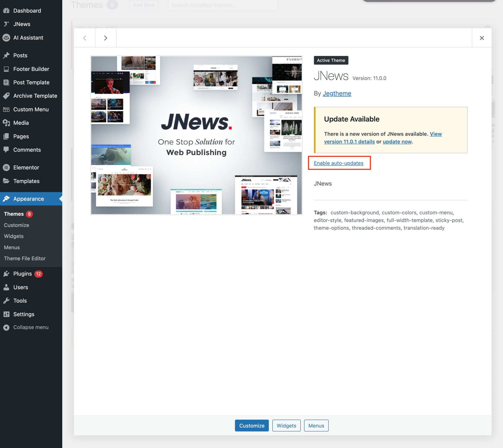Image resolution: width=503 pixels, height=448 pixels.
Task: Click the Posts pushpin icon
Action: [x=6, y=55]
